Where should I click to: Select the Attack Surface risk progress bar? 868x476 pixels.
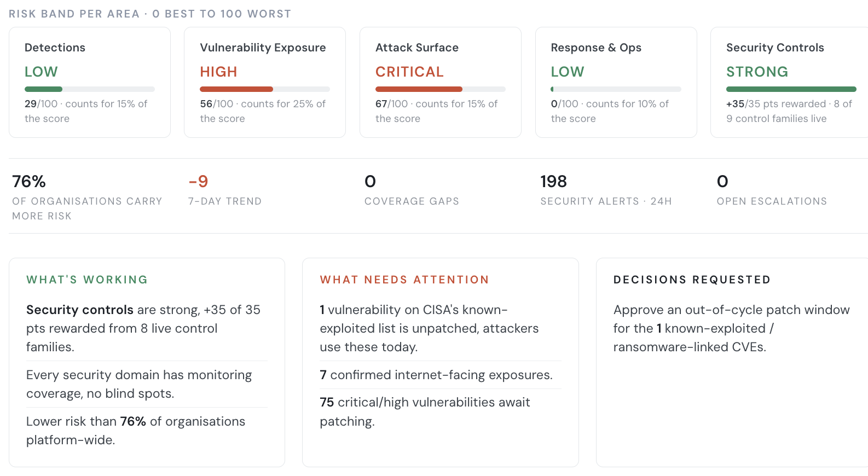[x=441, y=89]
